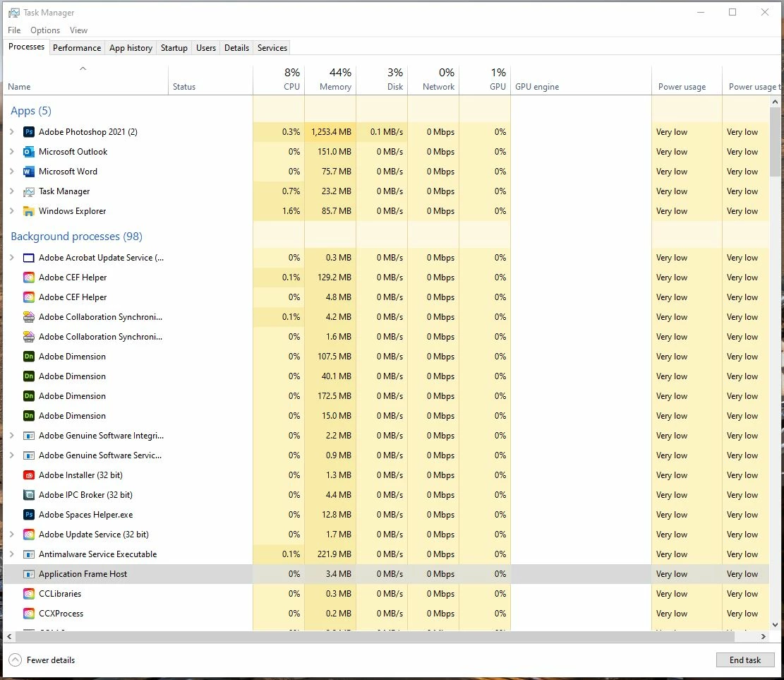
Task: Sort by the Status column header
Action: [x=210, y=80]
